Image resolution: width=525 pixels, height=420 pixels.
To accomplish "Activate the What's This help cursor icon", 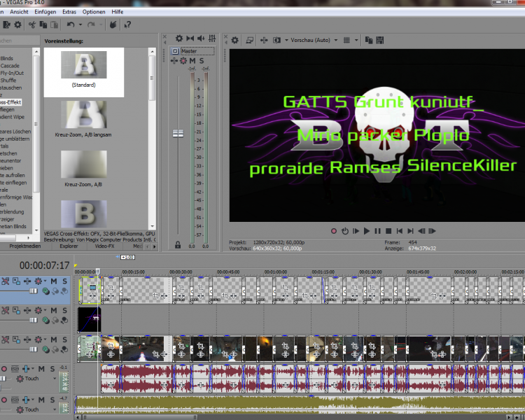I will pyautogui.click(x=127, y=24).
